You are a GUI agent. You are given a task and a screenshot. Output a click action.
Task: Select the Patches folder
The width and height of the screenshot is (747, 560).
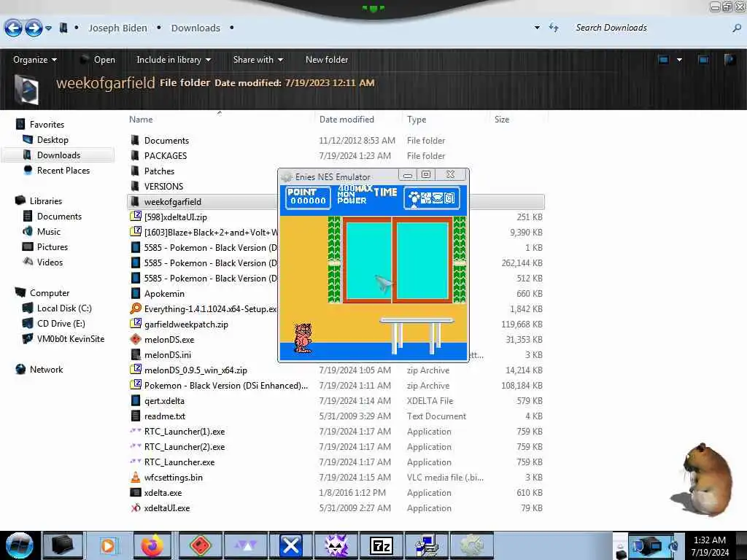[159, 171]
